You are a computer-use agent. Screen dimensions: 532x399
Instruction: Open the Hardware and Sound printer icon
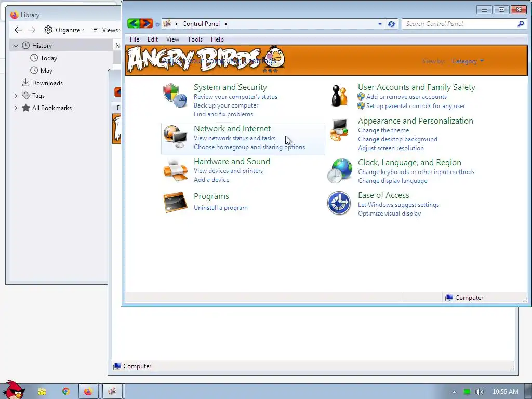pyautogui.click(x=175, y=170)
